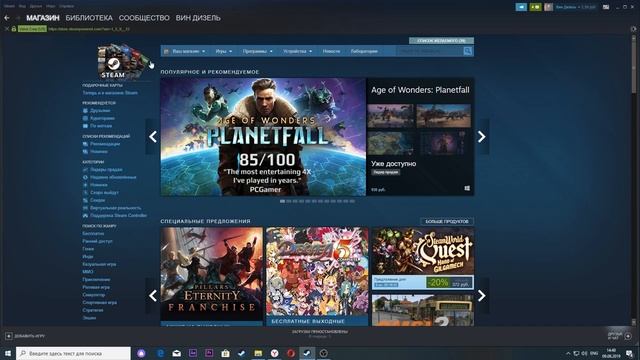The width and height of the screenshot is (640, 360).
Task: Select the Ранний доступ genre
Action: click(x=98, y=241)
